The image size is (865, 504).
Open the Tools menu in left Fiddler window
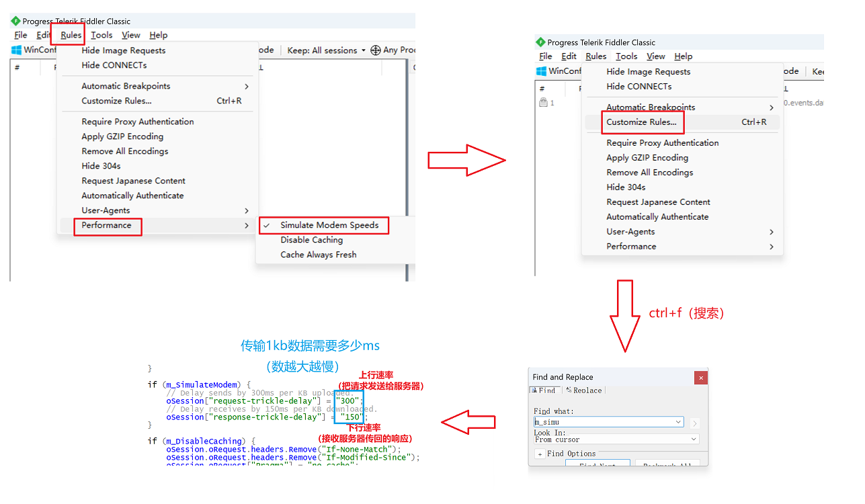pyautogui.click(x=101, y=35)
